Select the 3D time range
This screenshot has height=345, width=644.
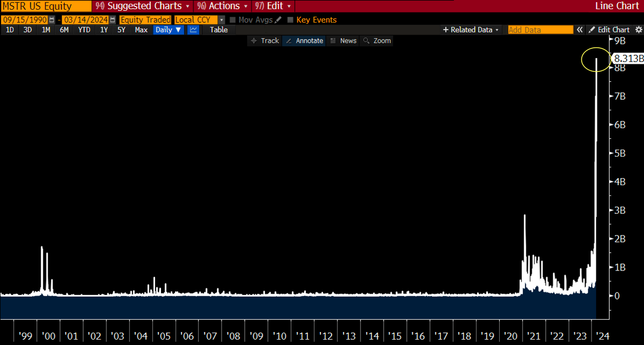tap(27, 30)
